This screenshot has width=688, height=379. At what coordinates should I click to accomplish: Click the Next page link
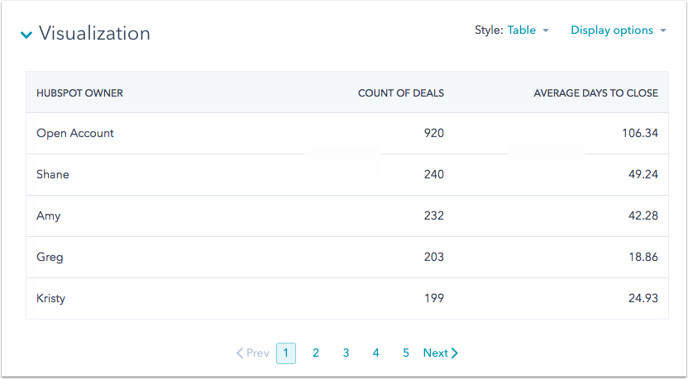coord(440,353)
